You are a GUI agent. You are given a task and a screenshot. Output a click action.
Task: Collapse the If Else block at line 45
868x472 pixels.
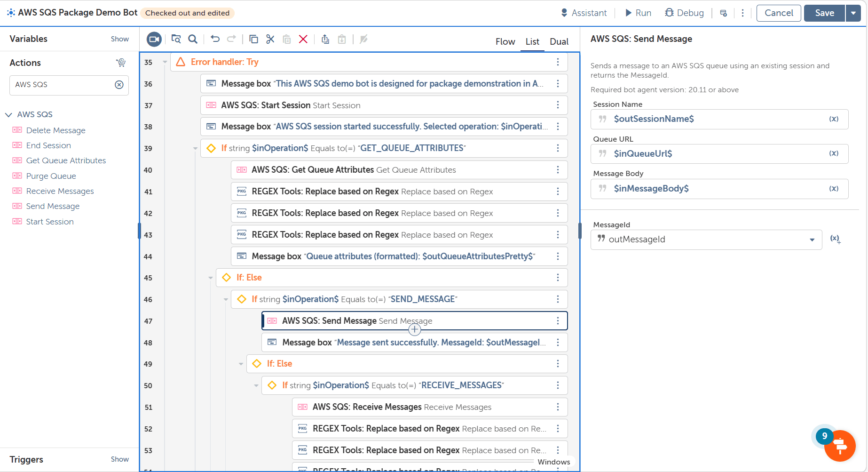point(211,278)
